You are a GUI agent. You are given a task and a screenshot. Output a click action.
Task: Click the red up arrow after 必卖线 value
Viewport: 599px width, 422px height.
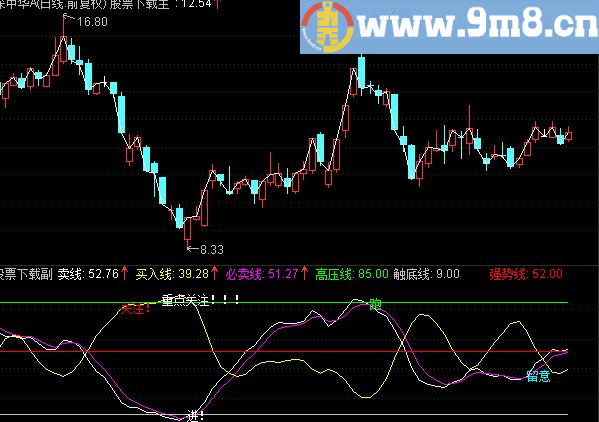304,273
